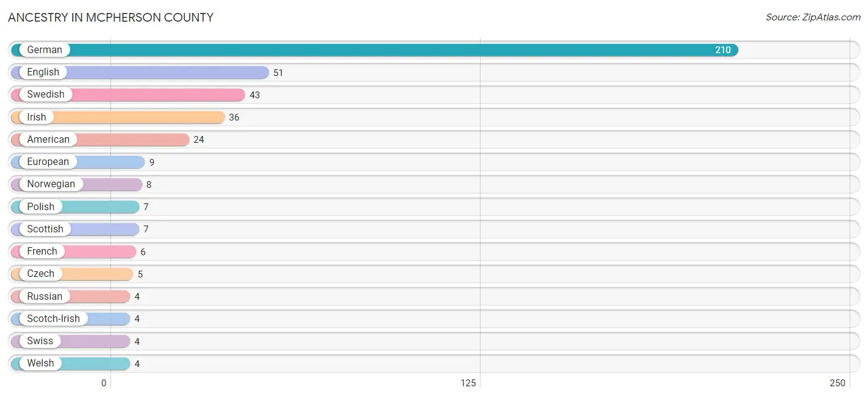
Task: Click the Czech ancestry label
Action: tap(41, 274)
